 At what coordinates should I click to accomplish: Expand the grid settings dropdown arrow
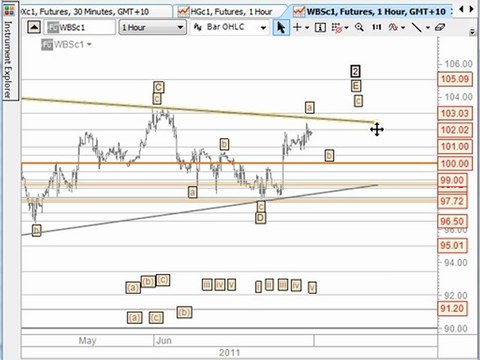coord(347,28)
